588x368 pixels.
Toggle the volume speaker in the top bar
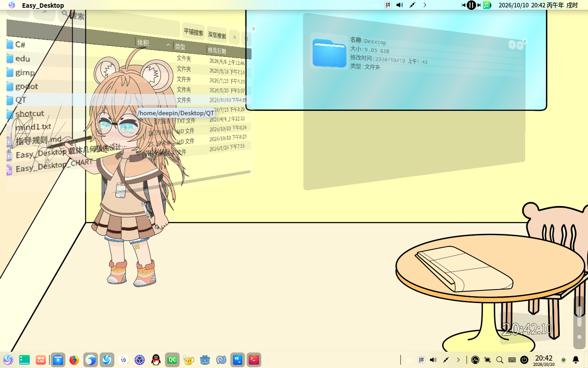coord(400,5)
